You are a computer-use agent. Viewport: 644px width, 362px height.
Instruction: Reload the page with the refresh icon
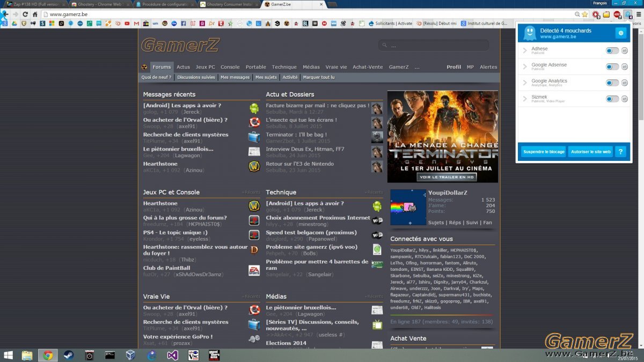[25, 14]
